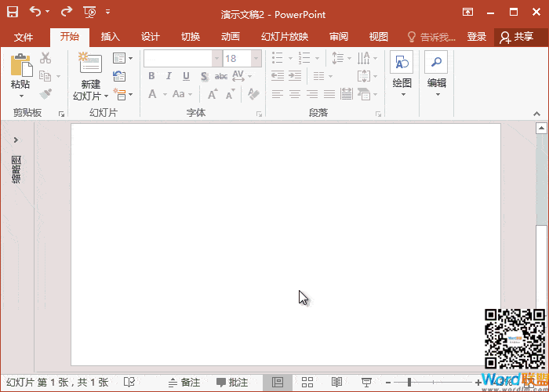The image size is (549, 392).
Task: Open the Editing (编辑) magnifier icon
Action: (x=436, y=64)
